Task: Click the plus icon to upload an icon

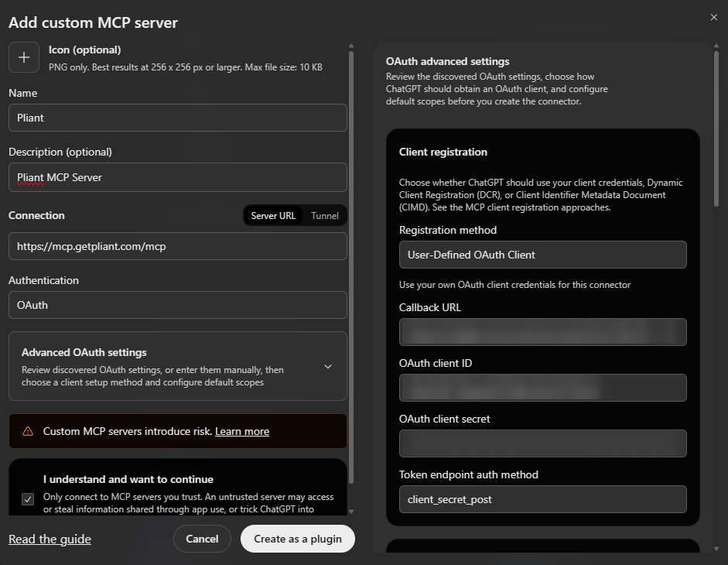Action: 24,57
